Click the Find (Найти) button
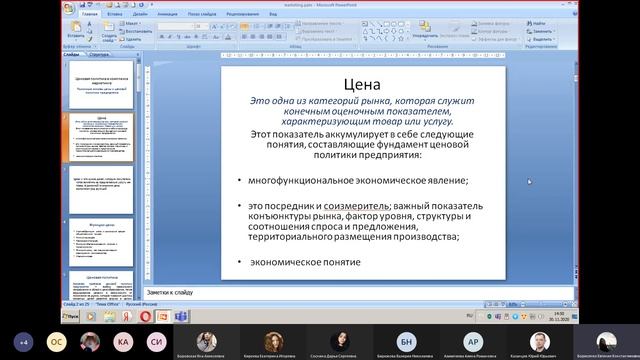Screen dimensions: 640x360 click(536, 24)
